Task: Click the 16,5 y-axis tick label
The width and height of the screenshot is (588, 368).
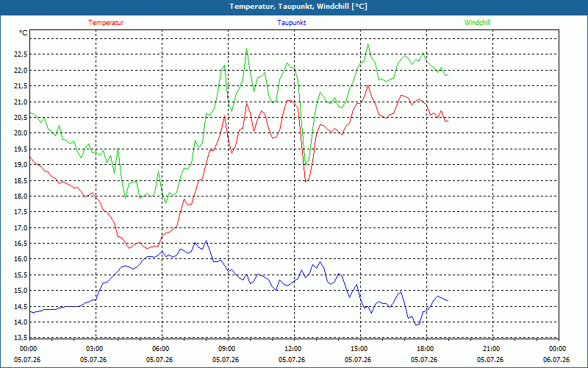Action: point(21,244)
